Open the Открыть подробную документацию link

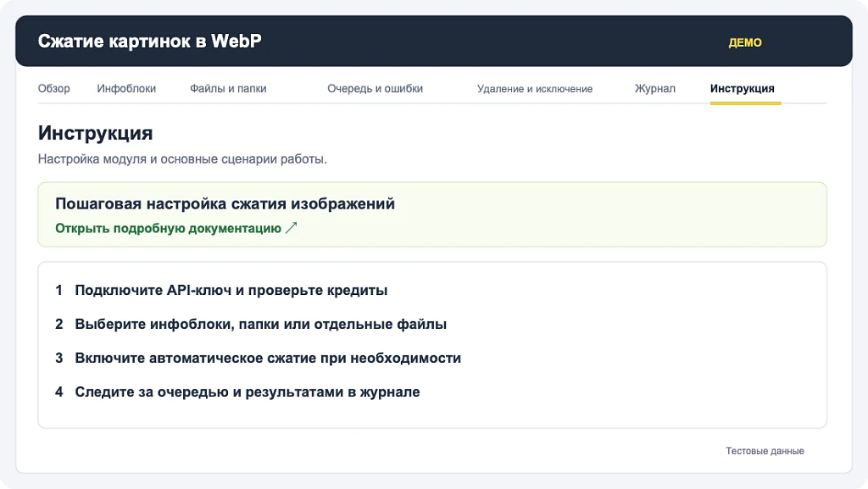(x=169, y=229)
